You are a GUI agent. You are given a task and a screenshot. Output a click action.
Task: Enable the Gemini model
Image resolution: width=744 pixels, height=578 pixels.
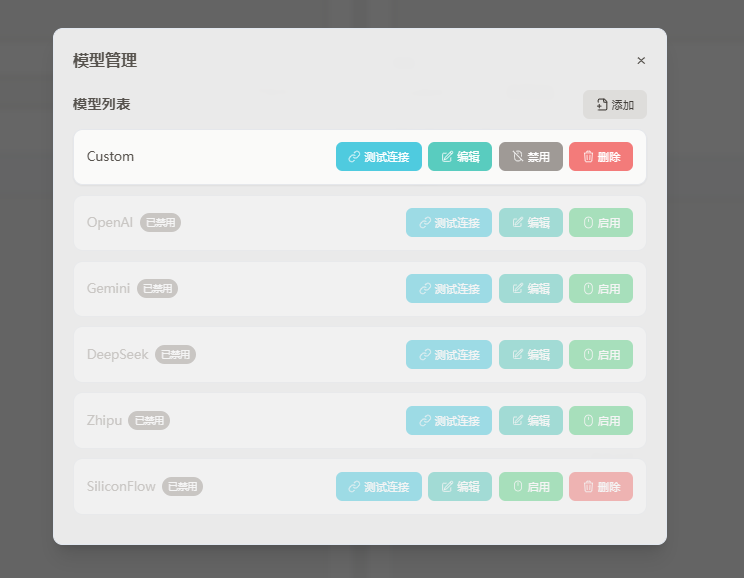click(601, 289)
